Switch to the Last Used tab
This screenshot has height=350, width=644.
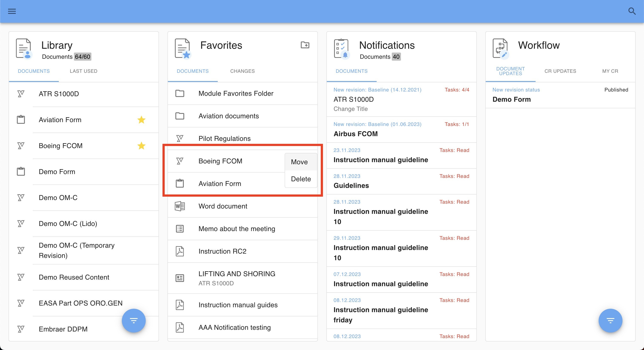tap(84, 71)
